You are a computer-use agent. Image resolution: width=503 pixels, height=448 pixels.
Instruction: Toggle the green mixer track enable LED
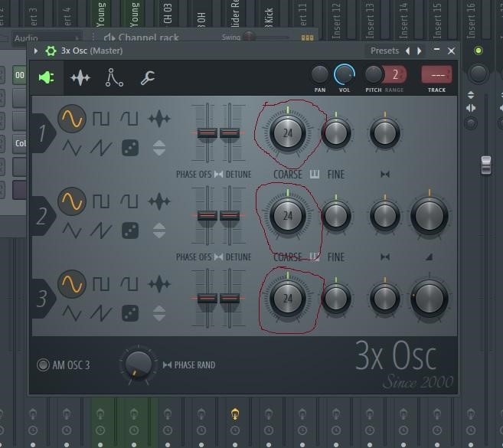(478, 51)
